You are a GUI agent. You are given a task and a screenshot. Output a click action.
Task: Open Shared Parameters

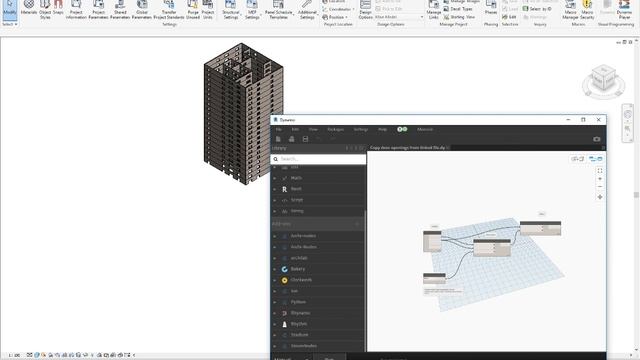(x=120, y=9)
